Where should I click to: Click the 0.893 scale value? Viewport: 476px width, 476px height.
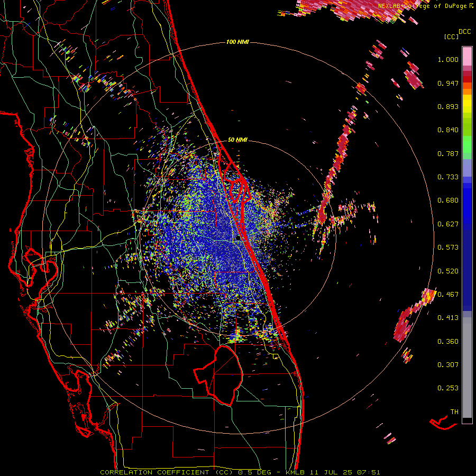[x=448, y=106]
